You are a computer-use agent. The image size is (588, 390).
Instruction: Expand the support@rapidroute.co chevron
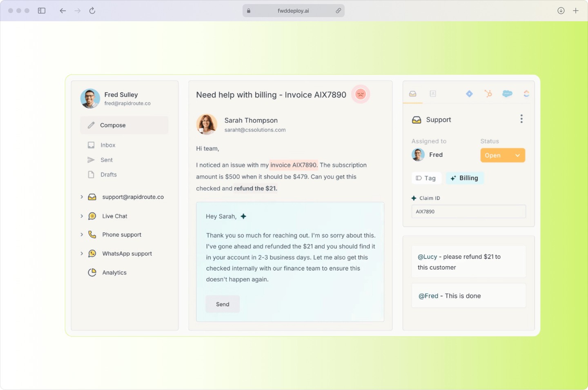[82, 197]
